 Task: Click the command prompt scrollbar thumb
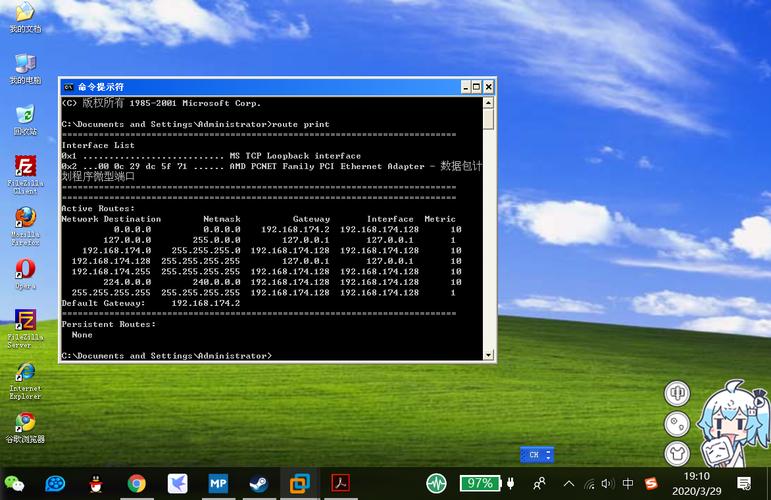point(488,119)
